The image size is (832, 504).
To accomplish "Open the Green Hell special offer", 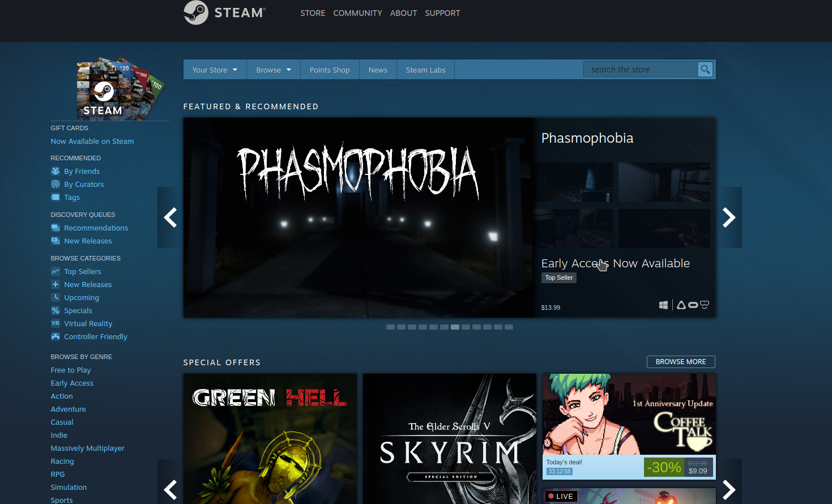I will (x=270, y=439).
